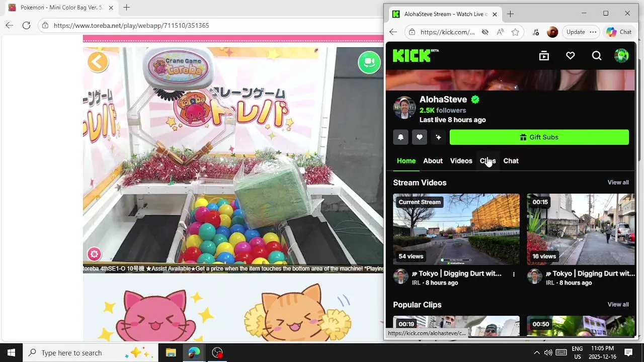Open Kick user account avatar menu
Image resolution: width=644 pixels, height=362 pixels.
point(621,55)
